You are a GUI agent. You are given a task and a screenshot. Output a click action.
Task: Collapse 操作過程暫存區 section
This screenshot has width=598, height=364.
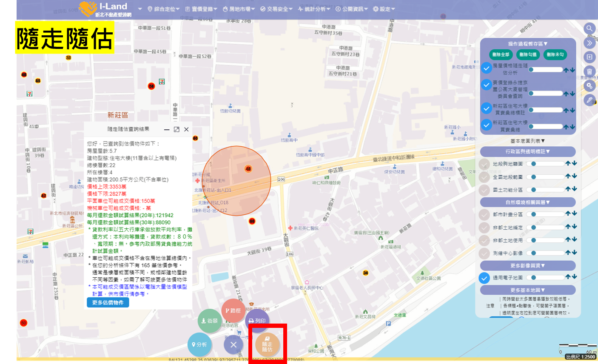pyautogui.click(x=527, y=44)
